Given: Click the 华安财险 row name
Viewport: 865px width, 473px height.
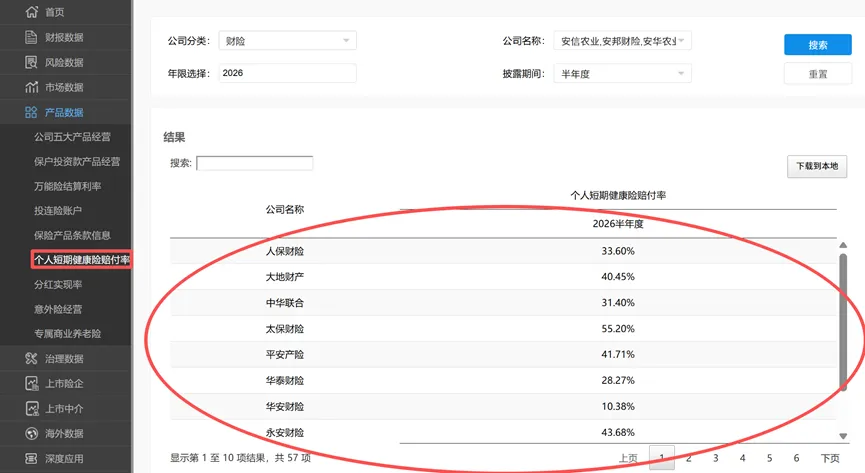Looking at the screenshot, I should 285,406.
